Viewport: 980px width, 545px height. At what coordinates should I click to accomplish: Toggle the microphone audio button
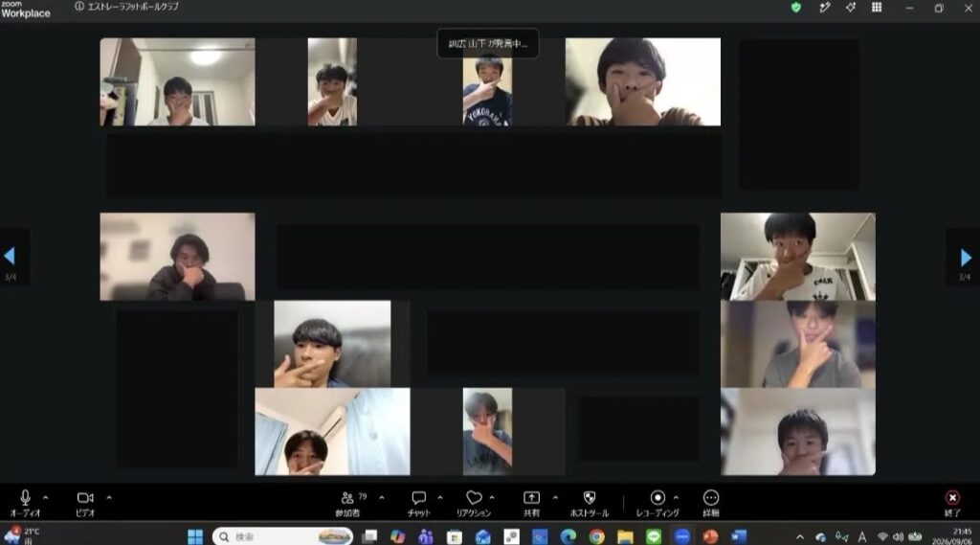pos(25,503)
